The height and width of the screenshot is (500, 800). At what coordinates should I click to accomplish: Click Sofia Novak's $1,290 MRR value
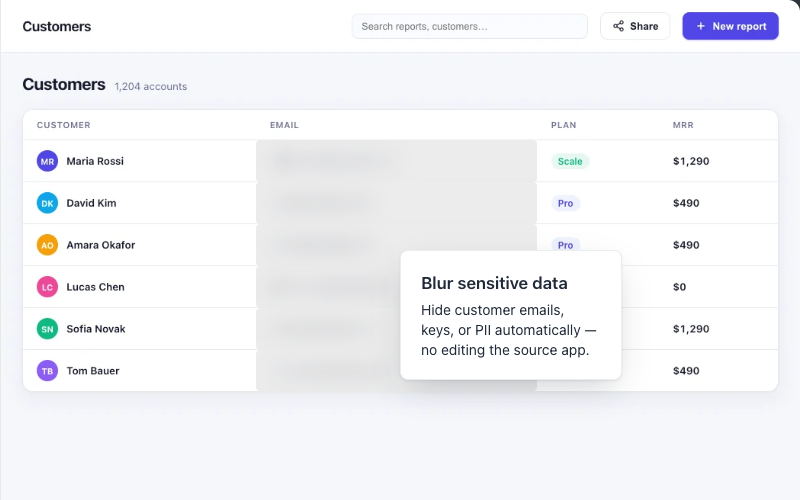(x=691, y=329)
